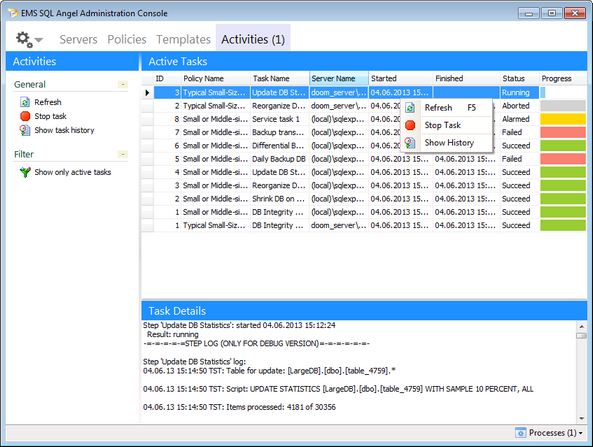
Task: Select the Running status cell
Action: (520, 93)
